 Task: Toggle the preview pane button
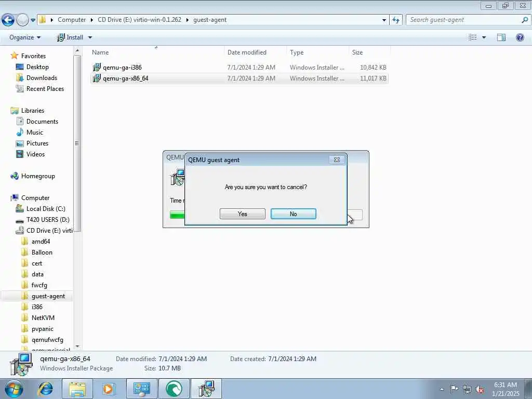[501, 37]
